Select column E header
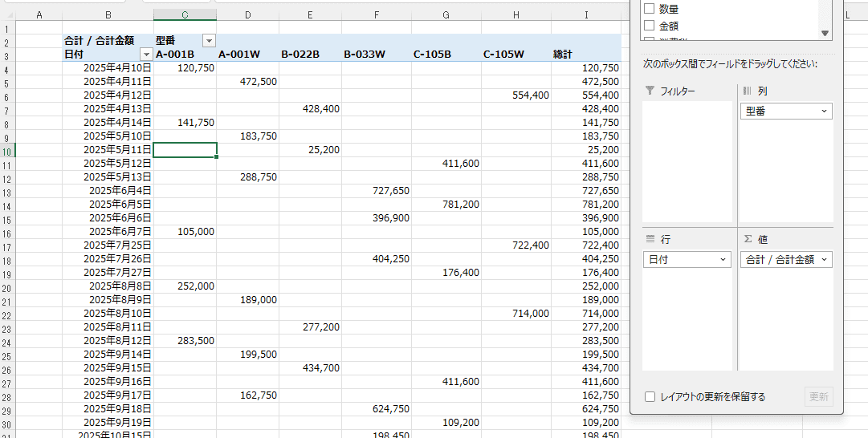The height and width of the screenshot is (438, 868). pos(310,15)
